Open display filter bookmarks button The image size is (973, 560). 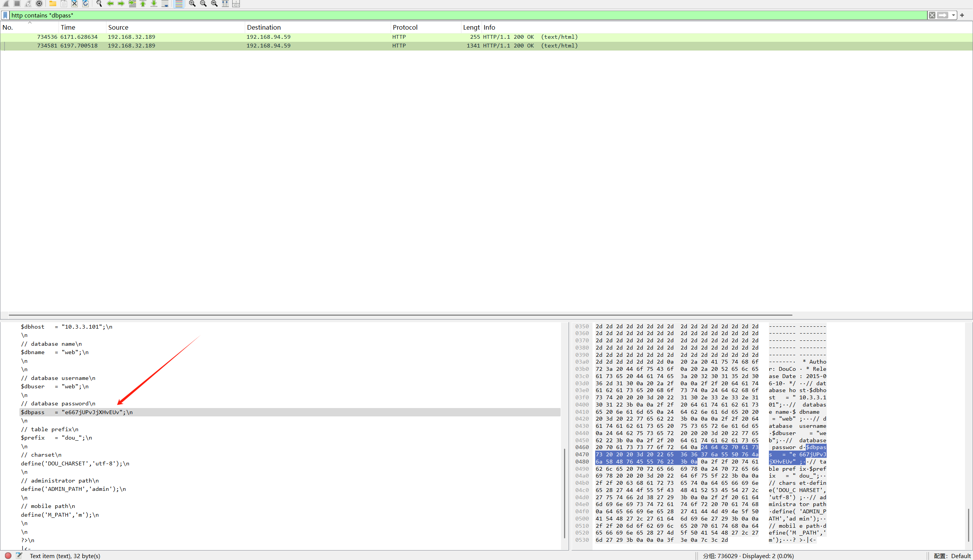click(x=5, y=15)
